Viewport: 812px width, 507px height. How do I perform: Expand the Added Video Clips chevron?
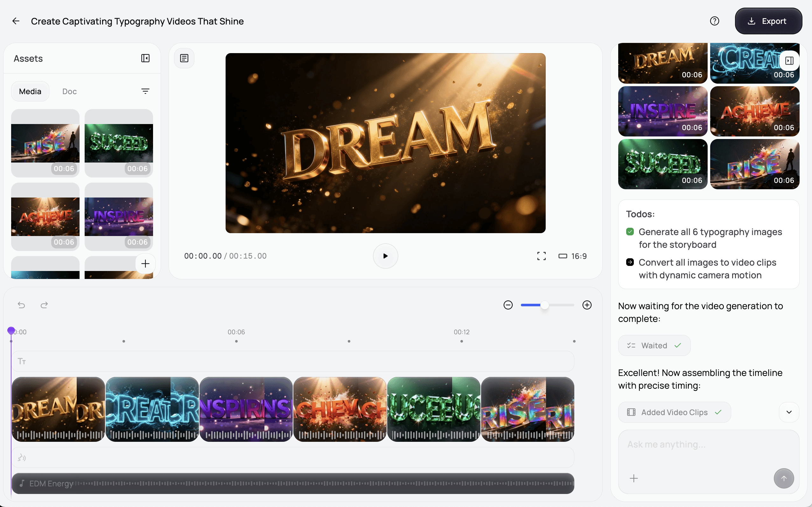(x=789, y=412)
